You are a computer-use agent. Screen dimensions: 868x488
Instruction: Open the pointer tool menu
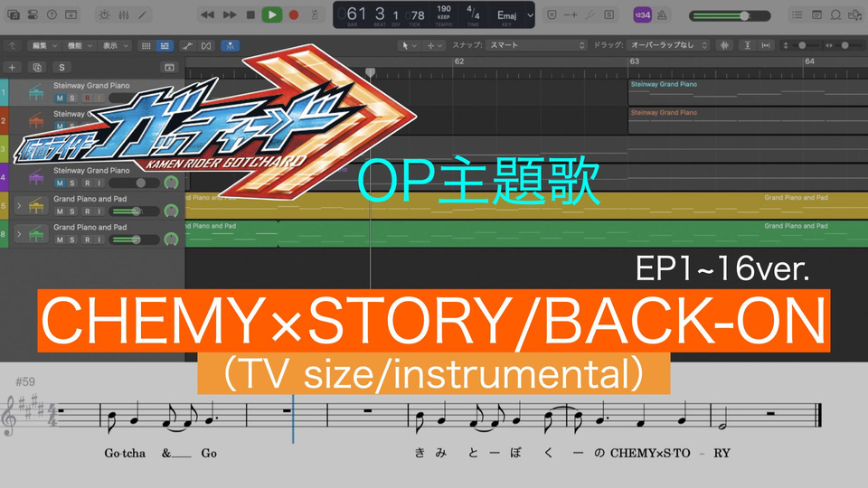coord(409,45)
